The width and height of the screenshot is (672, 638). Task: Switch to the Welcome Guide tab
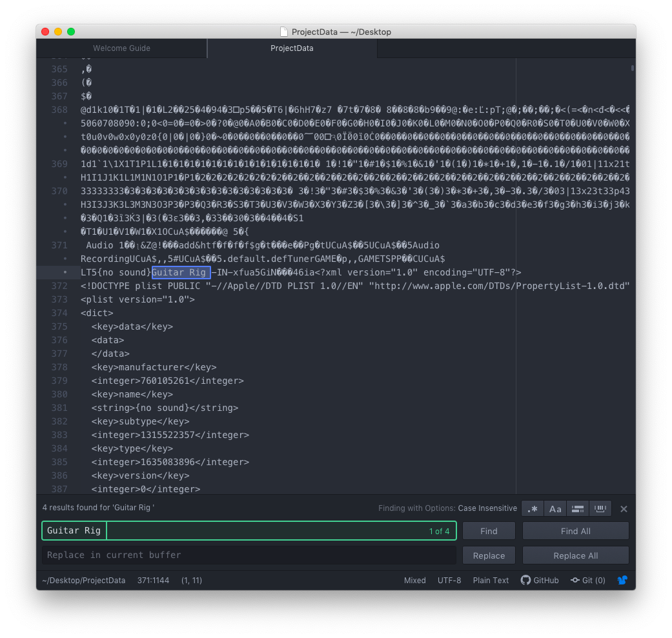(x=121, y=48)
